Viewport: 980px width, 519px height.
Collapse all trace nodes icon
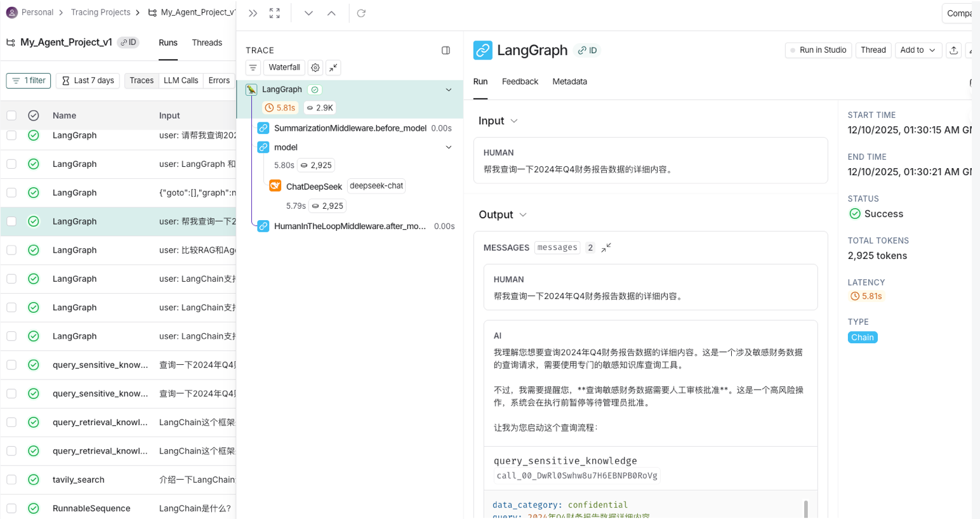[333, 67]
